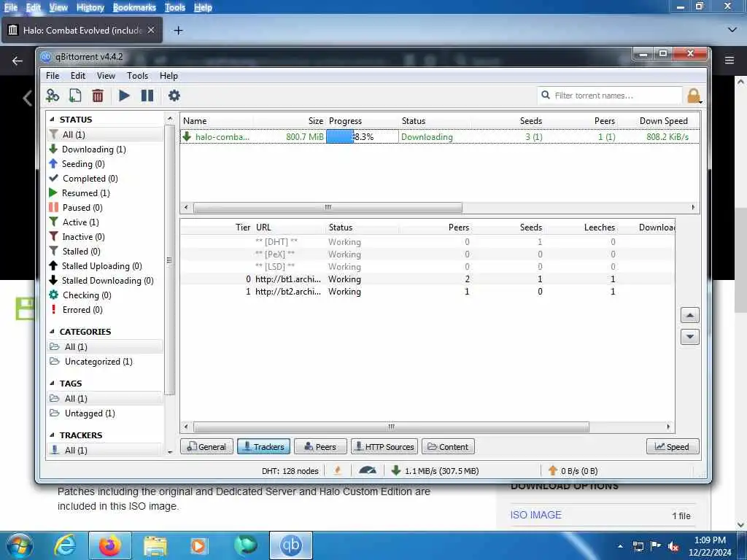Open the Bookmarks menu in Firefox
Viewport: 747px width, 560px height.
pos(134,7)
